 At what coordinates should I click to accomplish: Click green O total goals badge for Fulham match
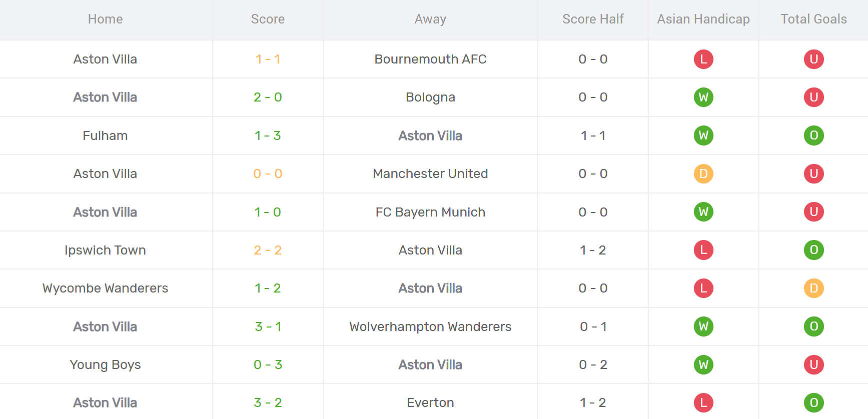(x=813, y=135)
